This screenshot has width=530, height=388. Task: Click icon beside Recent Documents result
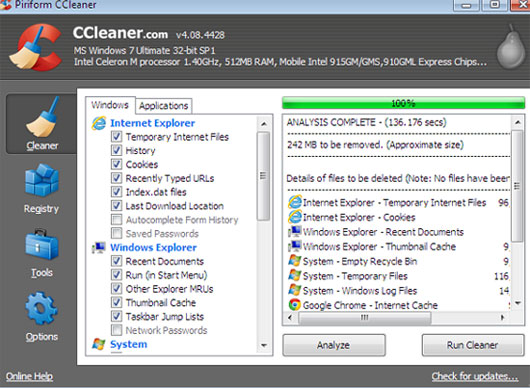pos(295,232)
